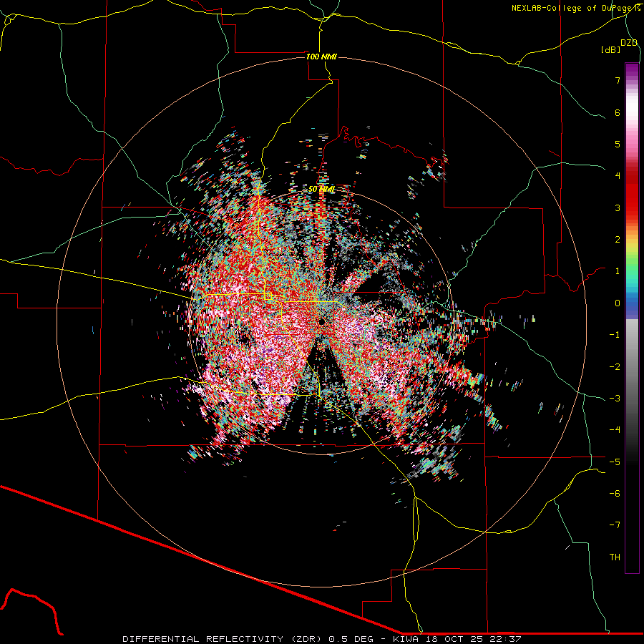Click the KIWA station identifier
644x644 pixels.
(x=406, y=639)
